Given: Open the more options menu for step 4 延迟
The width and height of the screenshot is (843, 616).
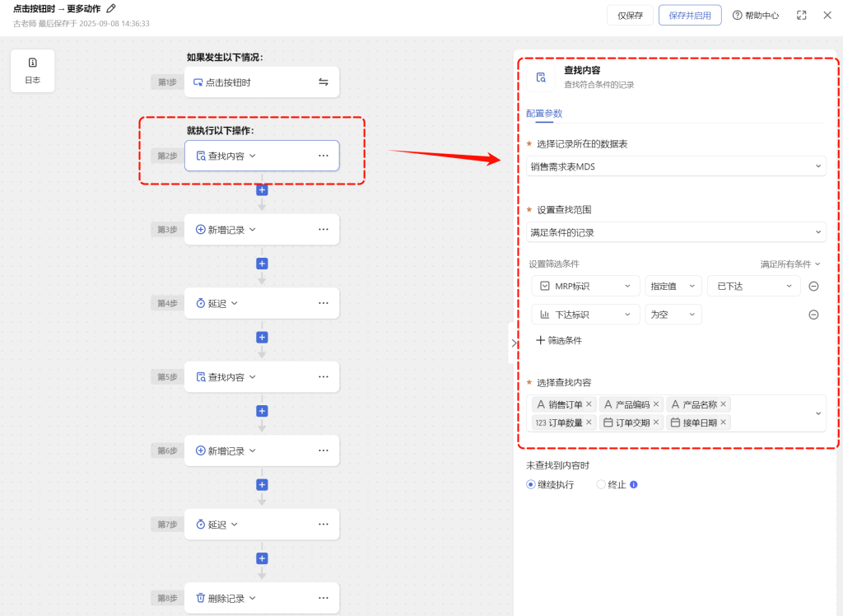Looking at the screenshot, I should point(323,303).
